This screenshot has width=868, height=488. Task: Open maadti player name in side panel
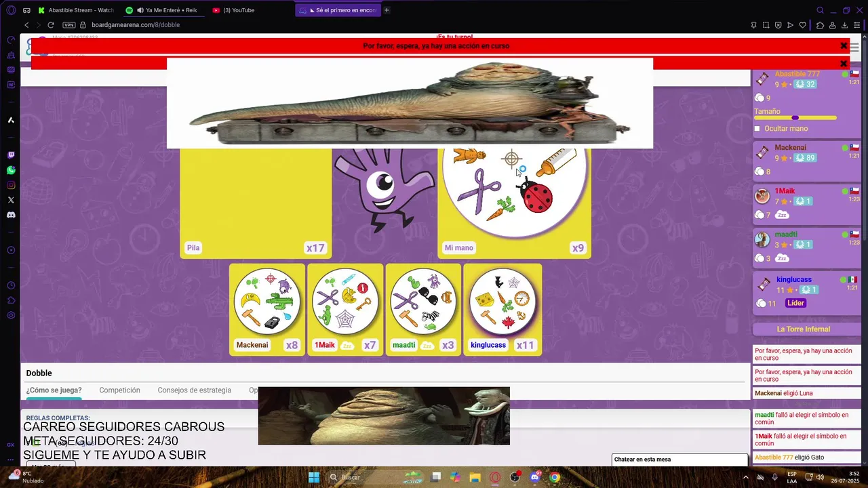pos(786,235)
